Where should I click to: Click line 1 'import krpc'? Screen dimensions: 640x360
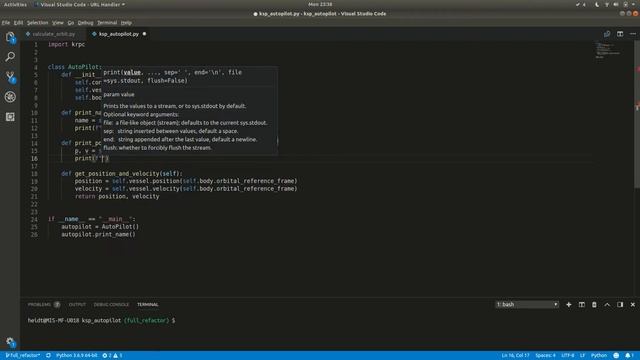click(x=67, y=44)
